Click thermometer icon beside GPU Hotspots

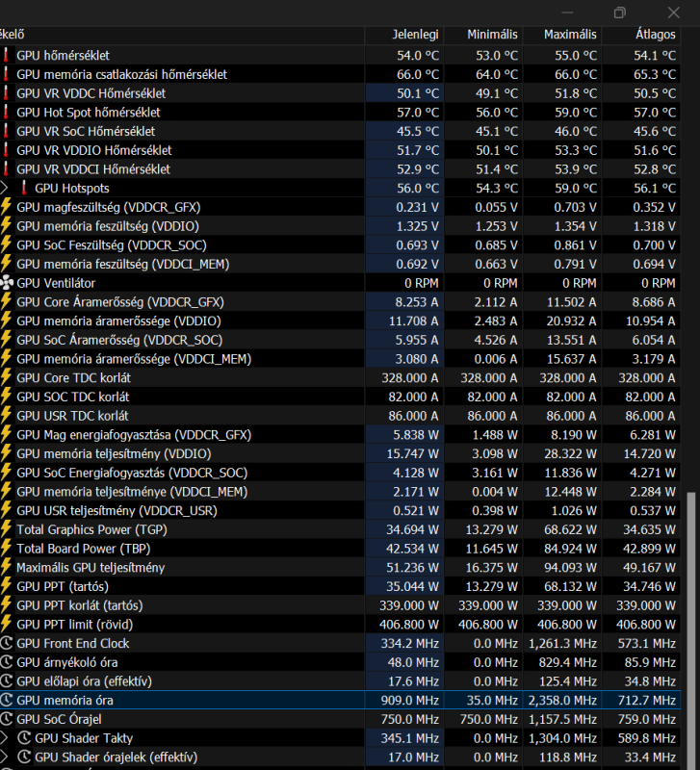[x=23, y=188]
